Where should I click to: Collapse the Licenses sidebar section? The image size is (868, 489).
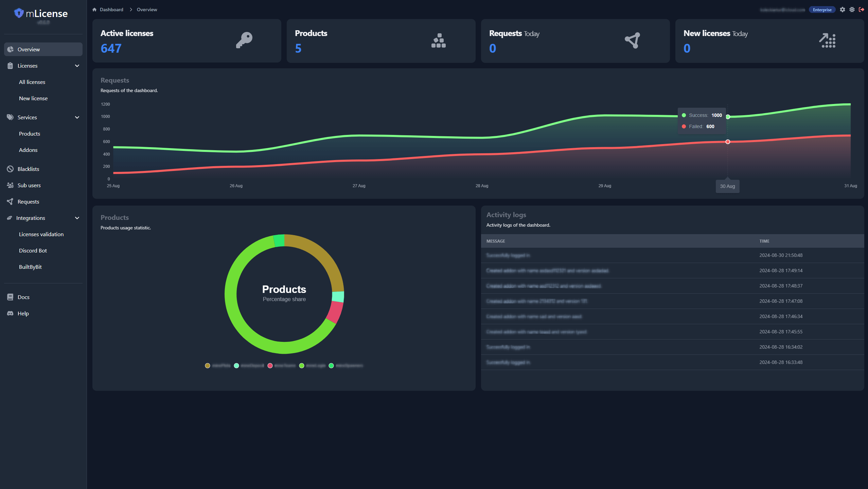(77, 66)
